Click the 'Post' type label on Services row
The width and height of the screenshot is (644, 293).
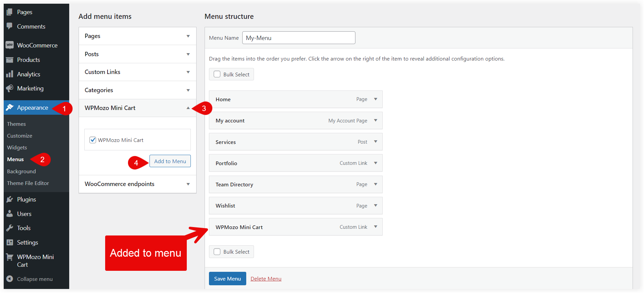[x=362, y=142]
